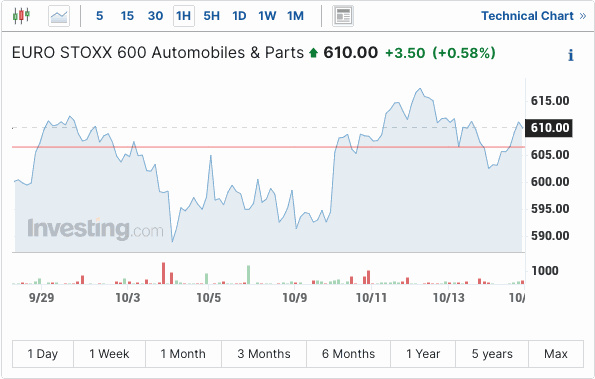This screenshot has width=595, height=379.
Task: Click the 590.00 axis value
Action: (x=550, y=236)
